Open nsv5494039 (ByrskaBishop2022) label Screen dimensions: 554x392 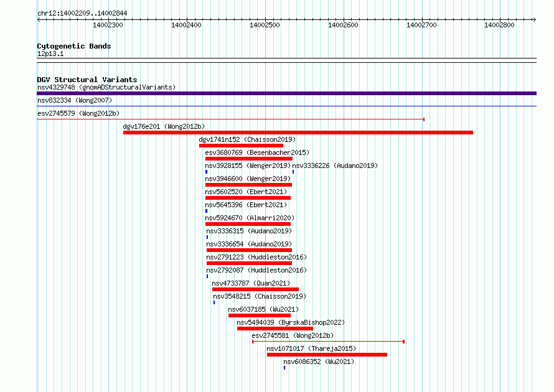pos(291,322)
